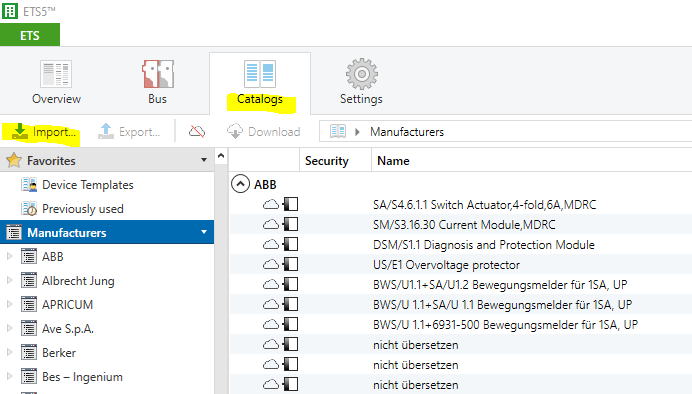
Task: Toggle the crossed-out cloud icon
Action: coord(197,131)
